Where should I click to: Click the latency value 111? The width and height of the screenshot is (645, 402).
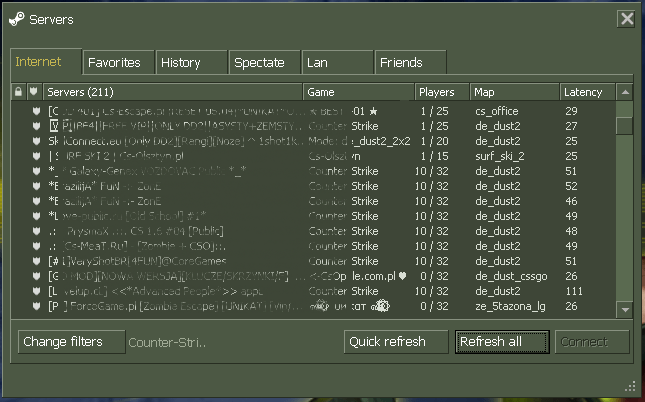tap(574, 291)
